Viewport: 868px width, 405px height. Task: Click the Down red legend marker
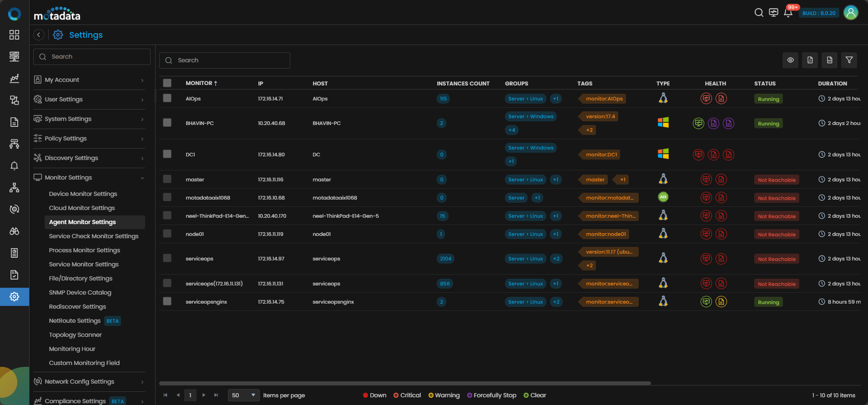coord(365,395)
